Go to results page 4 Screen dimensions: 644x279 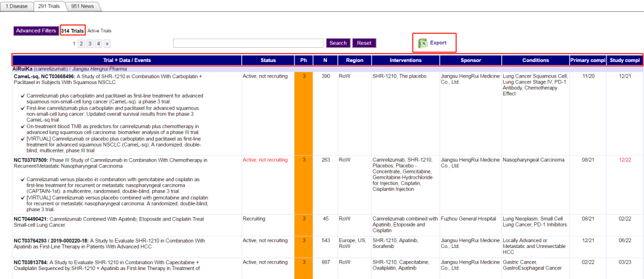[x=98, y=43]
